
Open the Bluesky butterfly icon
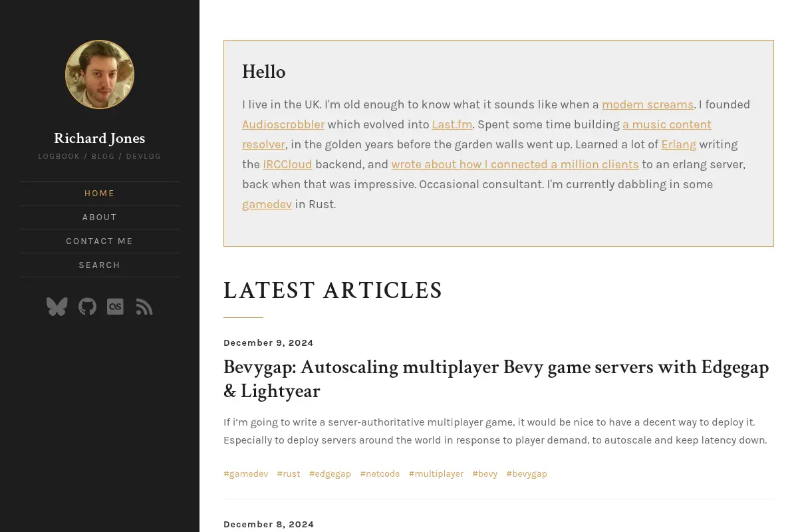pos(57,307)
